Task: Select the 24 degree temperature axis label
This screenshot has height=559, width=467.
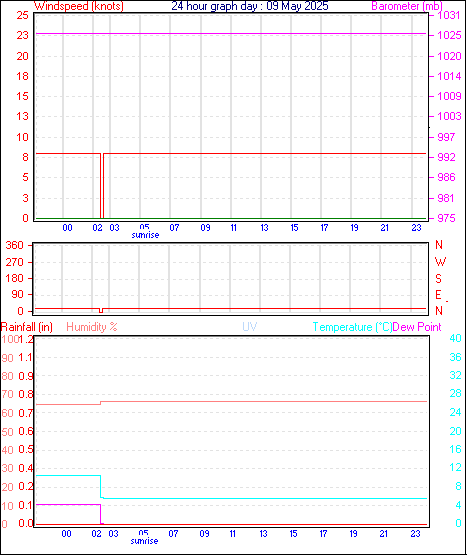Action: (x=455, y=412)
